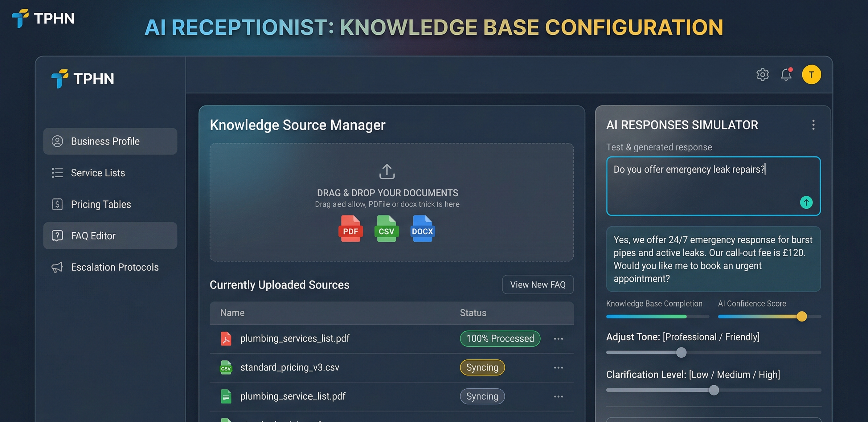This screenshot has height=422, width=868.
Task: Select the plumbing_services_list.pdf file name
Action: point(295,338)
